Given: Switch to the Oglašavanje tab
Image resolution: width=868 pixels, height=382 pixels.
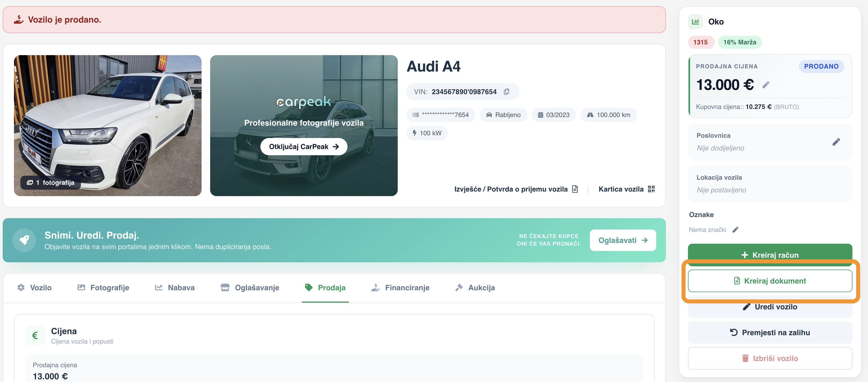Looking at the screenshot, I should [x=250, y=288].
